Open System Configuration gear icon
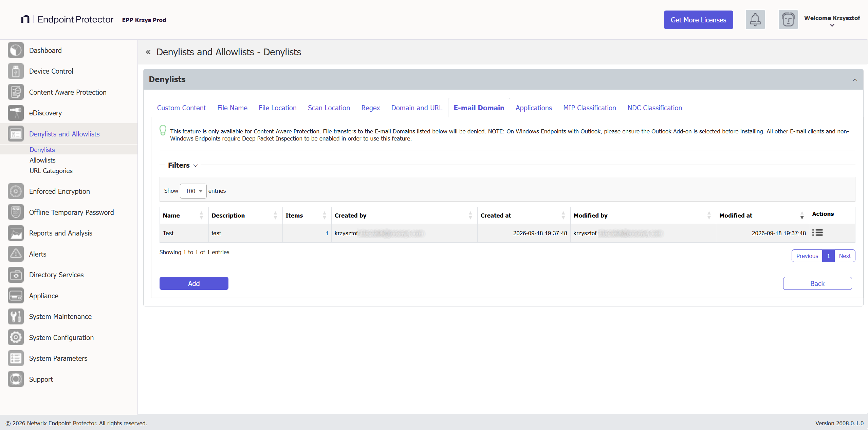 click(16, 337)
